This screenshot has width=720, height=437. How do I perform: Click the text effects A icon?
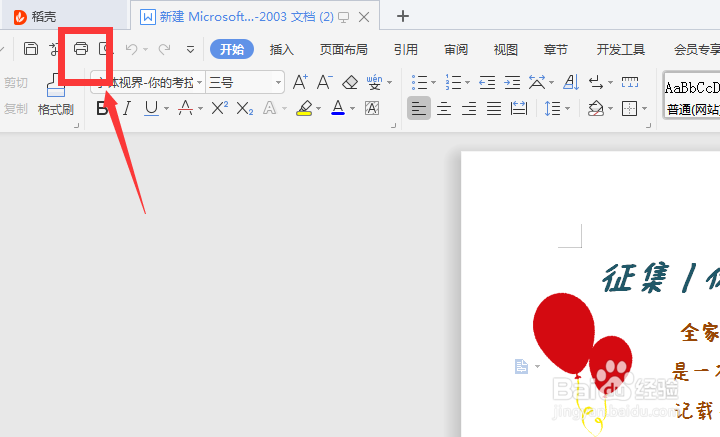(270, 108)
